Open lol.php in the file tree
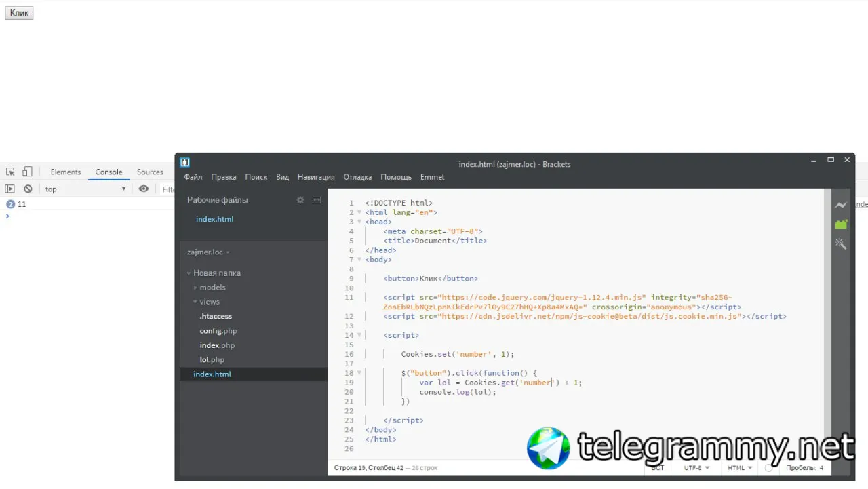 pyautogui.click(x=212, y=360)
